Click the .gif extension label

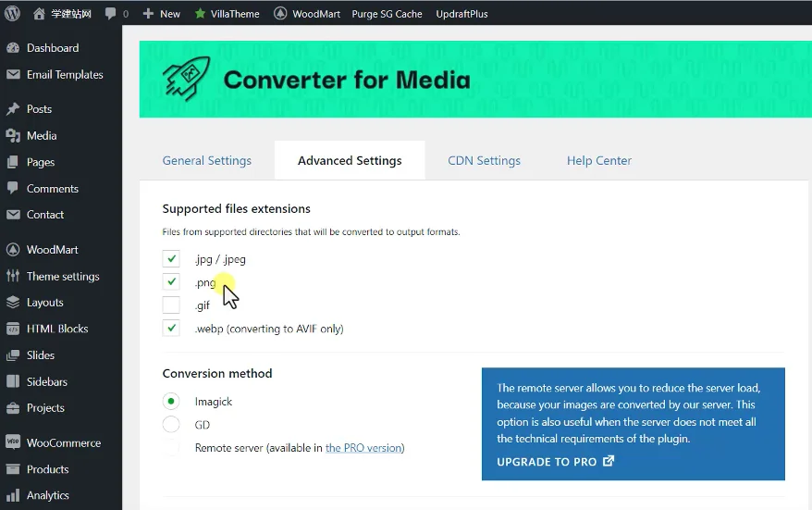tap(202, 305)
